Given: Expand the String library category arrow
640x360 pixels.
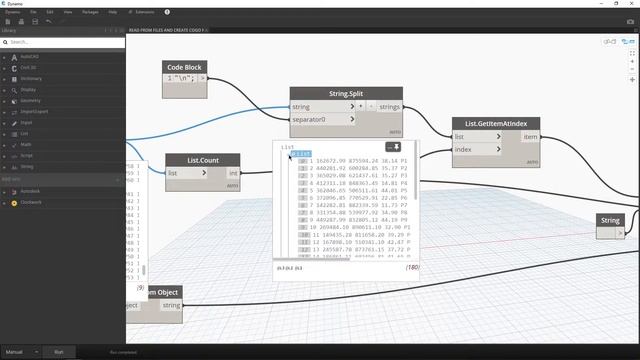Looking at the screenshot, I should pos(4,167).
